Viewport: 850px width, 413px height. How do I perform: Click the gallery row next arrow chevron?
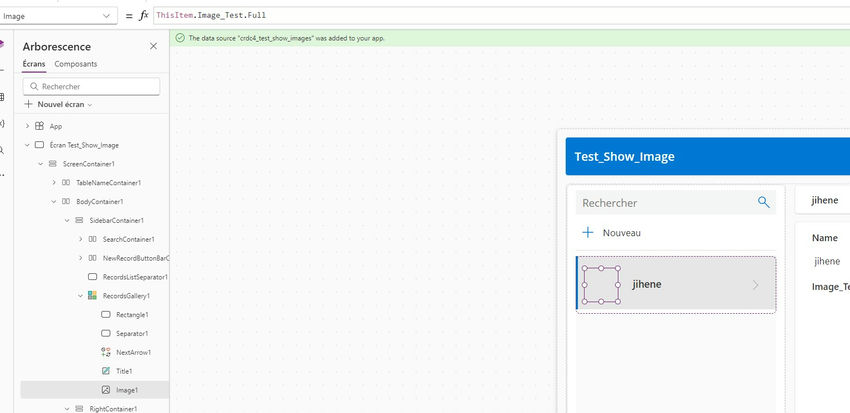point(756,285)
